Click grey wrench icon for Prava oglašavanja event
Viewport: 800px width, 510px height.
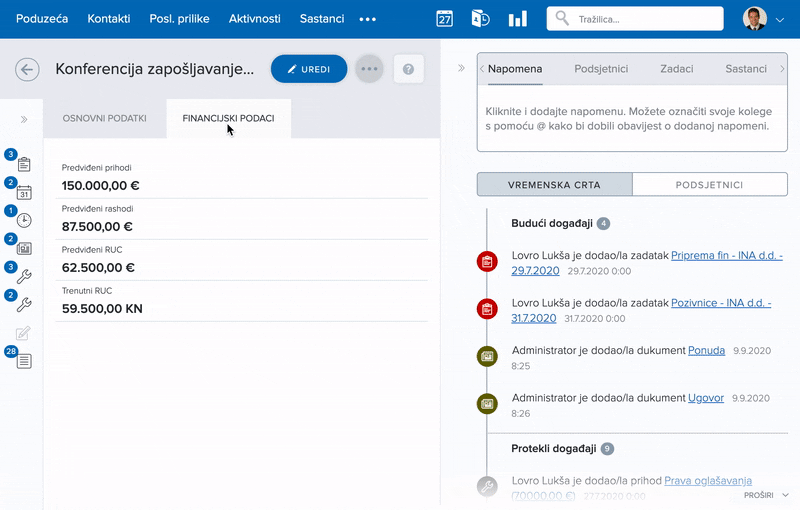click(487, 487)
